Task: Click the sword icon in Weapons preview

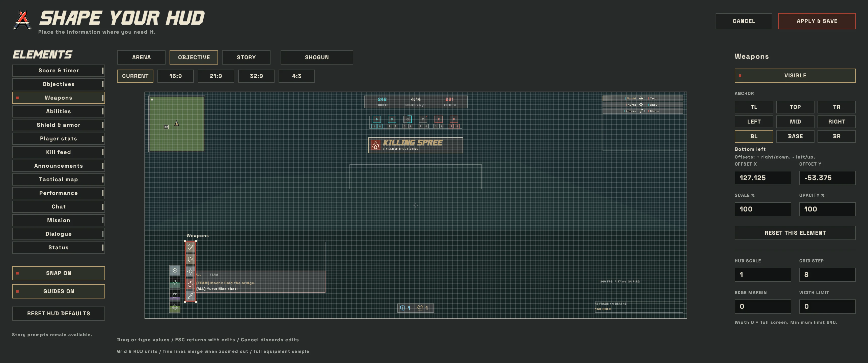Action: [190, 296]
